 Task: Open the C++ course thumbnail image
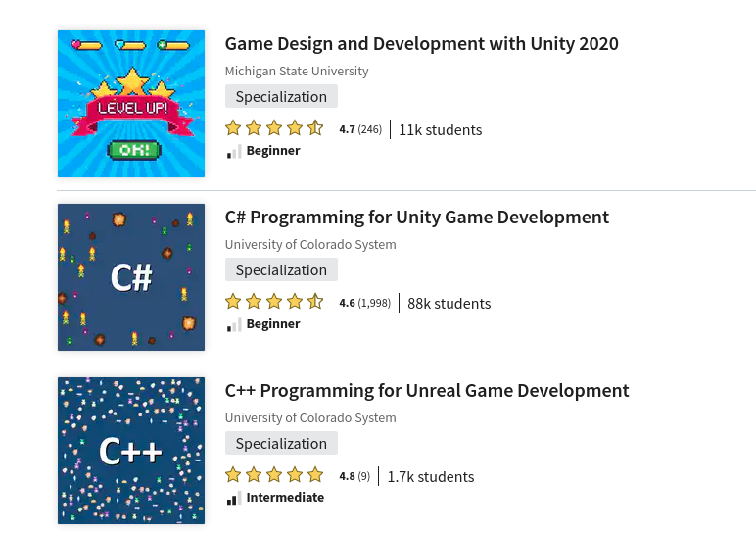131,451
